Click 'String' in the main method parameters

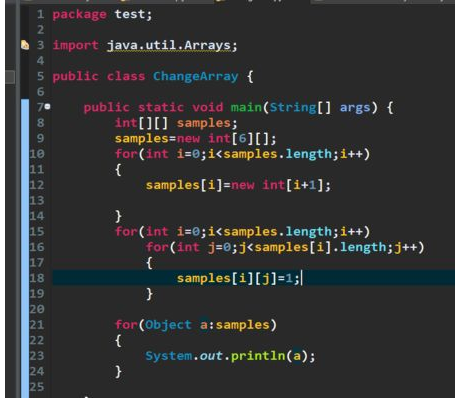293,107
